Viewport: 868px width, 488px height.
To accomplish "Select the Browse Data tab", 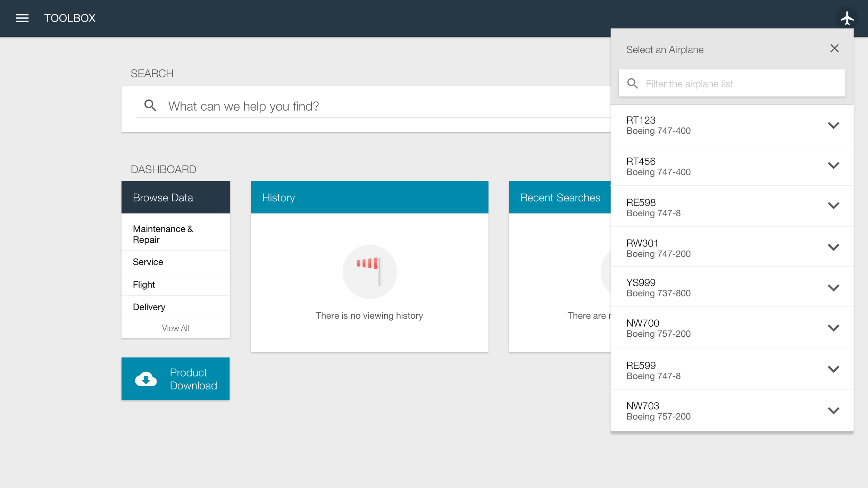I will coord(175,197).
